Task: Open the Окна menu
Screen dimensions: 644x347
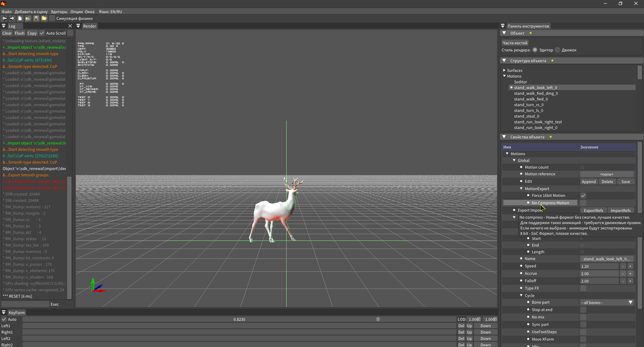Action: pos(90,12)
